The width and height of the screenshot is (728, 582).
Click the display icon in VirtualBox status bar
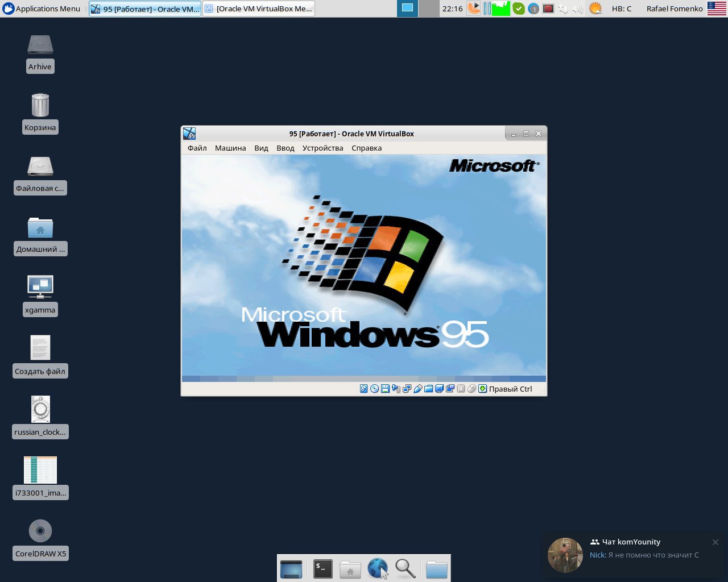click(x=440, y=389)
